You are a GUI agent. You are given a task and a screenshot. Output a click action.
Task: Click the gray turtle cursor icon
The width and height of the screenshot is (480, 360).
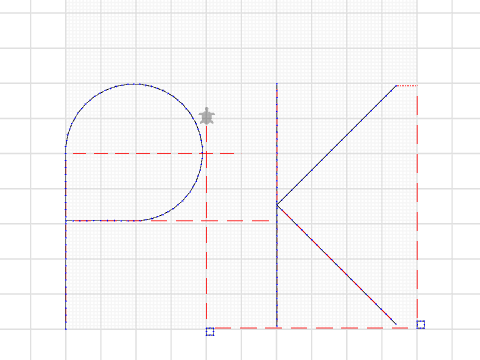pos(207,116)
